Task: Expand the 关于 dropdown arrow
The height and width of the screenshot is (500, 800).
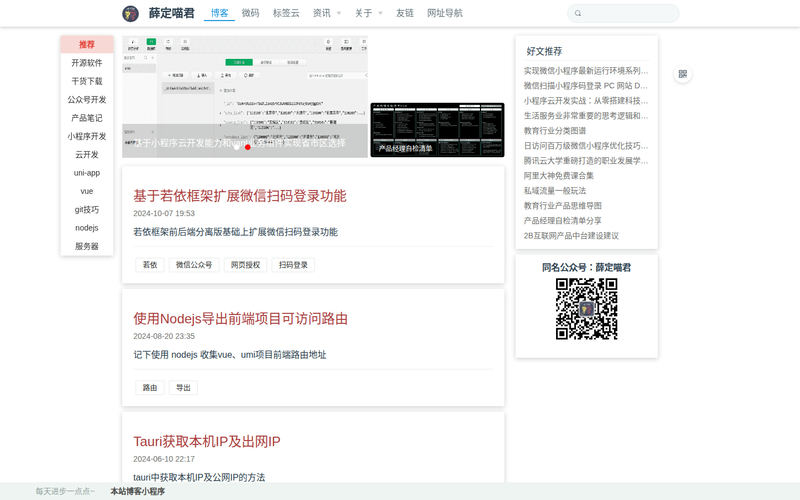Action: point(380,13)
